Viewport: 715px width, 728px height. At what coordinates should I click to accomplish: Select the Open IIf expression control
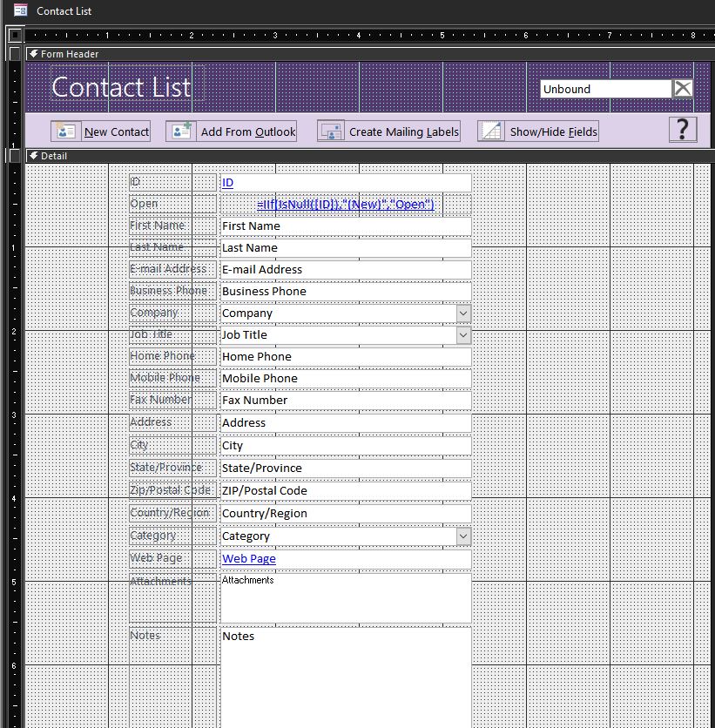(x=346, y=204)
